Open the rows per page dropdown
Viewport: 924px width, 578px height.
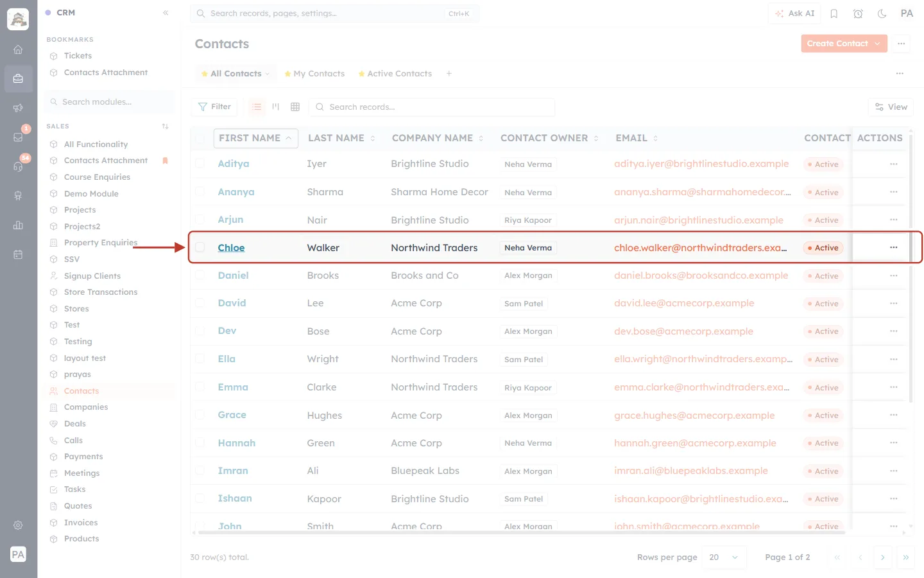[x=725, y=557]
